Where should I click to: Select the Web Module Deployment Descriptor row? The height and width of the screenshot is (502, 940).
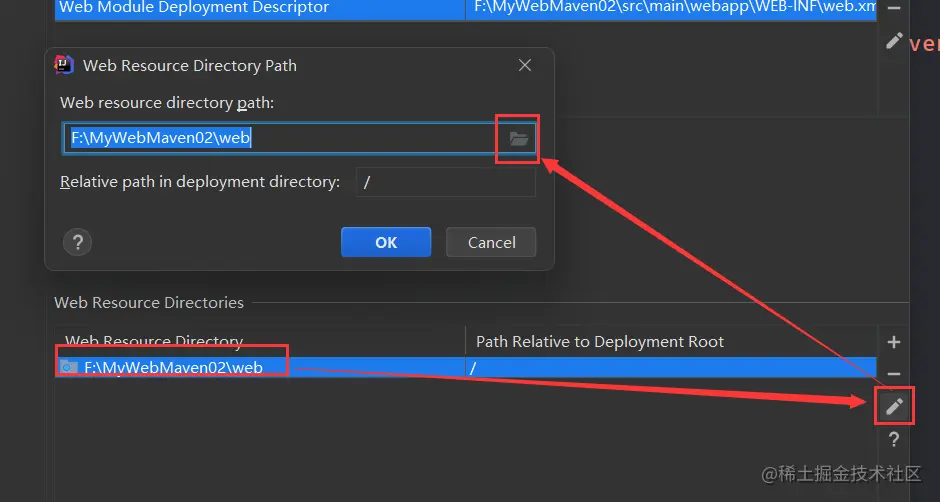click(x=465, y=8)
